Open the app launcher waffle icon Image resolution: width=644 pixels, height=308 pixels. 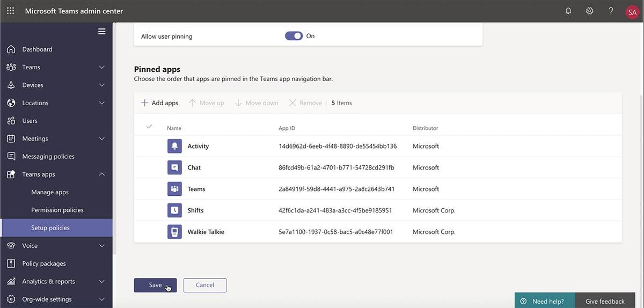click(11, 11)
